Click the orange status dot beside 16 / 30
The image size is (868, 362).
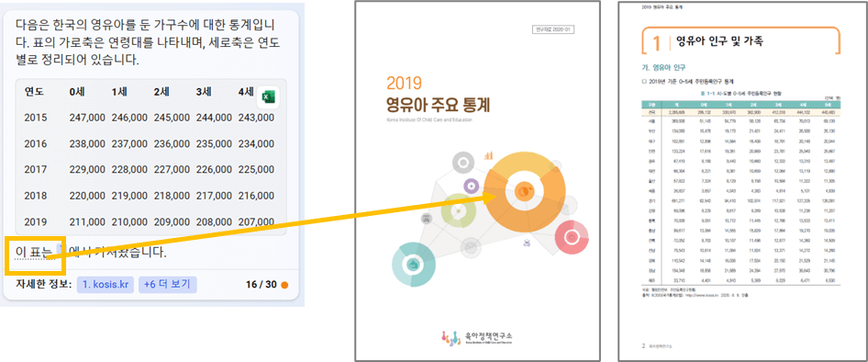click(284, 286)
